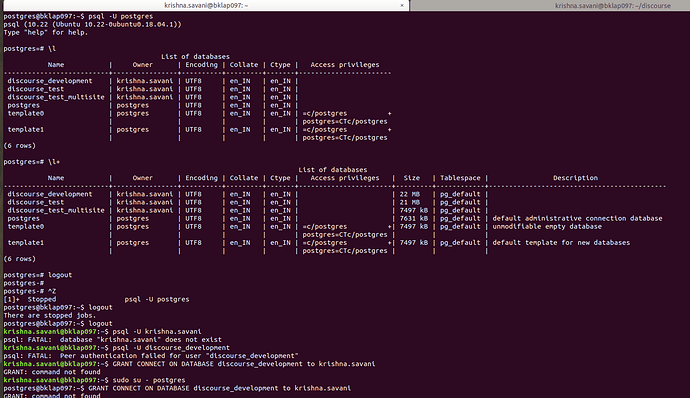Close the active terminal tab with its x

coord(402,5)
